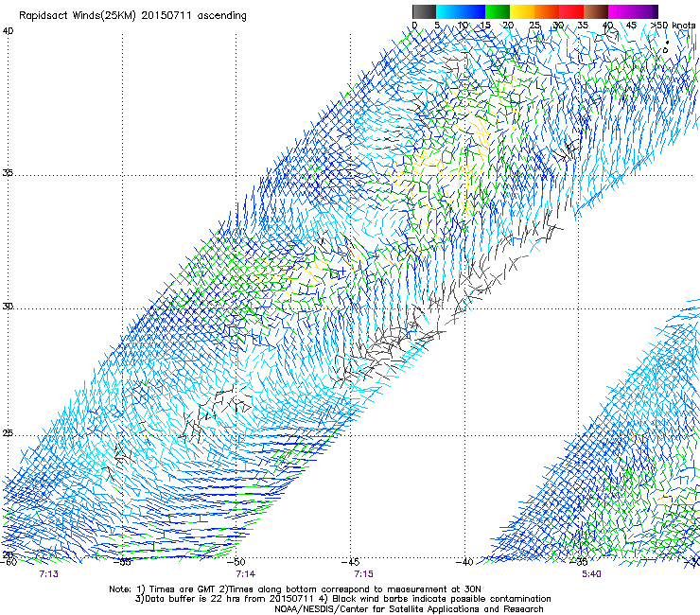Click the gray 0-5 knots color swatch
The width and height of the screenshot is (700, 615).
[424, 11]
